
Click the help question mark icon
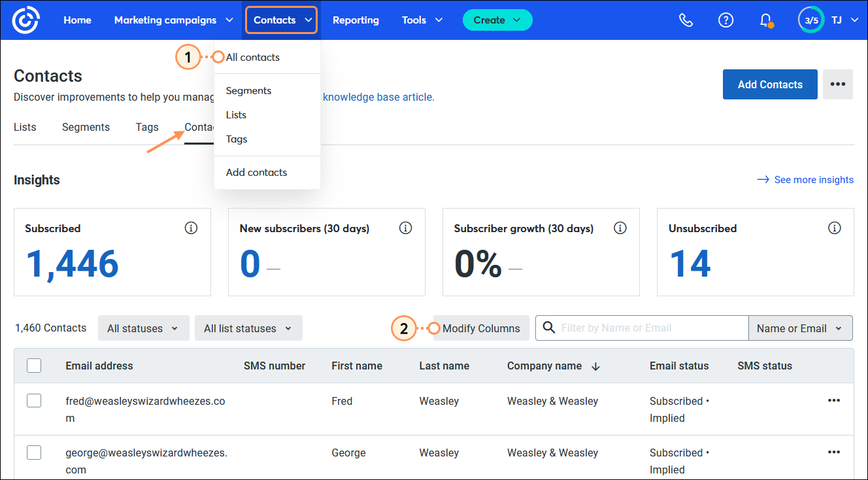(726, 20)
